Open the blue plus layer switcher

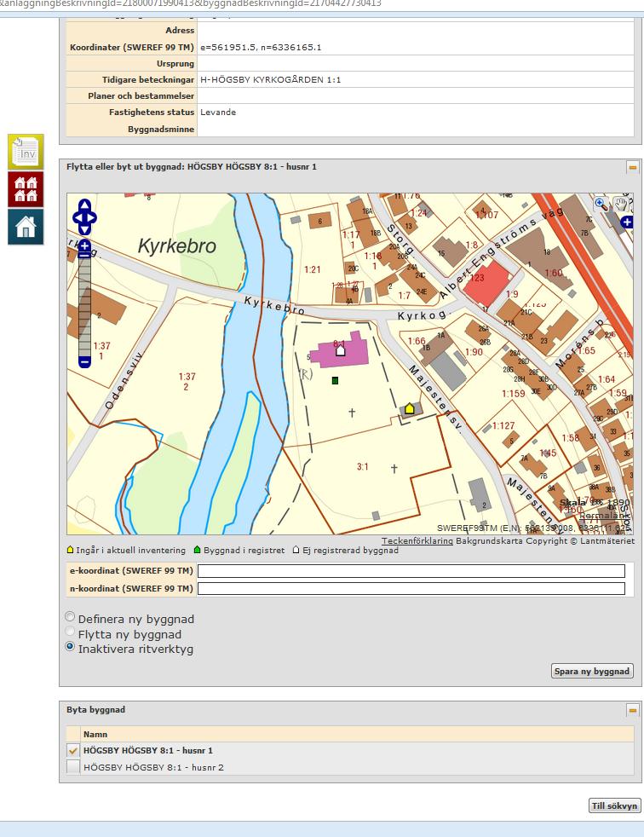[x=627, y=222]
